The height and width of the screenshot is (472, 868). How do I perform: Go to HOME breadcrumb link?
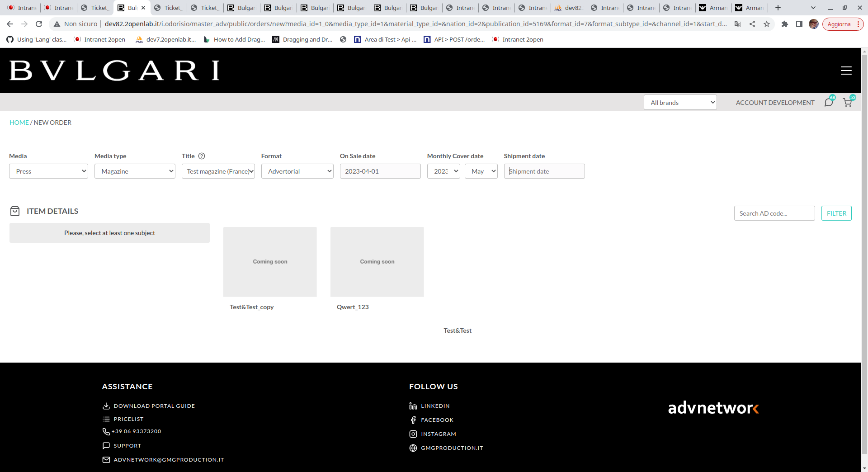pyautogui.click(x=19, y=123)
